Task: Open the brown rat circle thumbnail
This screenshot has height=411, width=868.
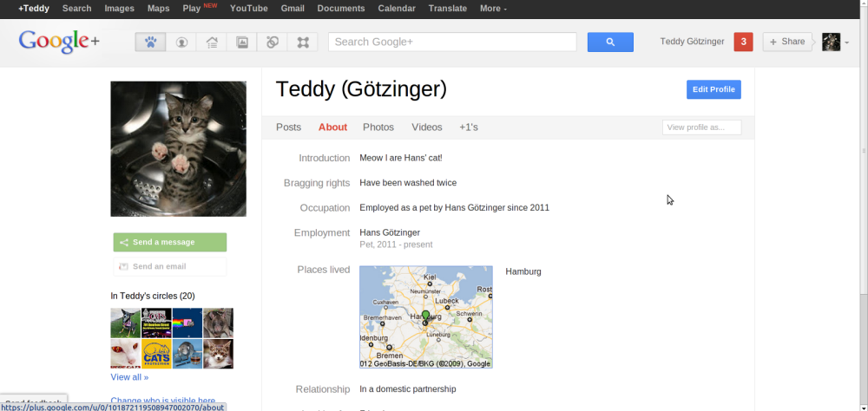Action: tap(218, 323)
